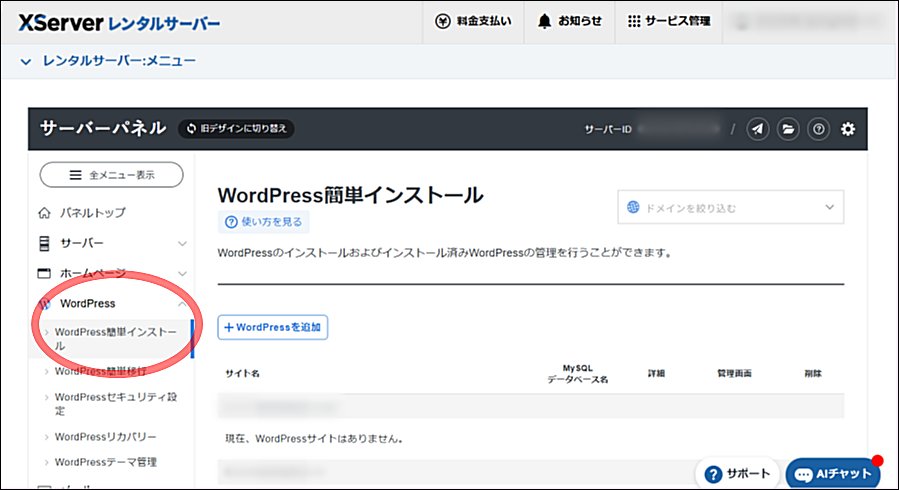Open WordPressテーマ管理 sidebar item
Viewport: 899px width, 490px height.
click(x=105, y=462)
